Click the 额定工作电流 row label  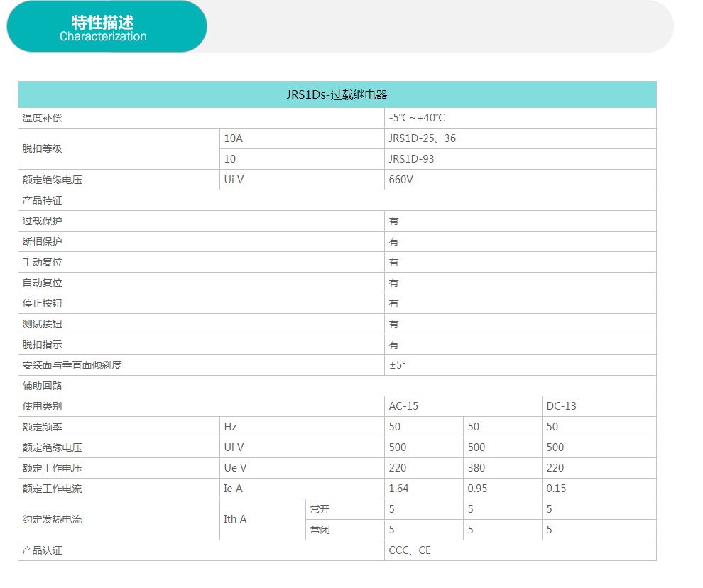pyautogui.click(x=52, y=489)
